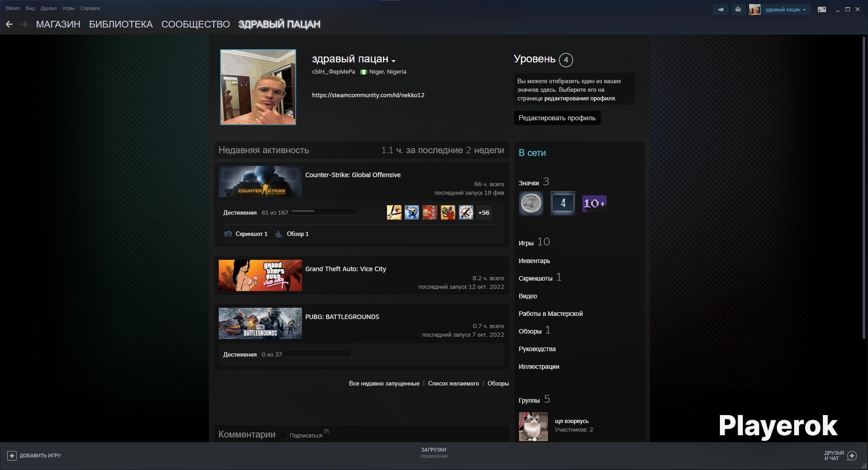Switch to the МАГАЗИН tab

click(58, 24)
